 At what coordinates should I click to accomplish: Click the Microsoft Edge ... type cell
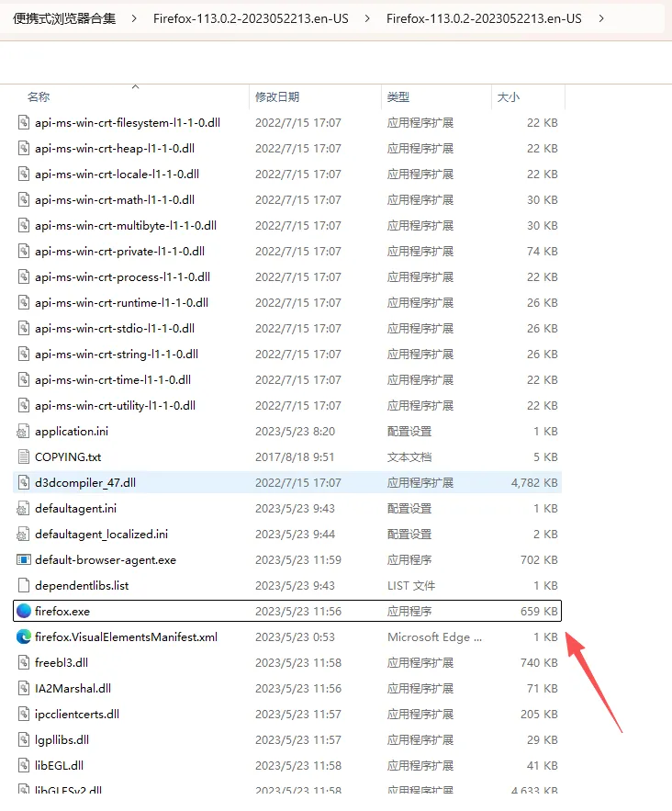click(x=434, y=637)
